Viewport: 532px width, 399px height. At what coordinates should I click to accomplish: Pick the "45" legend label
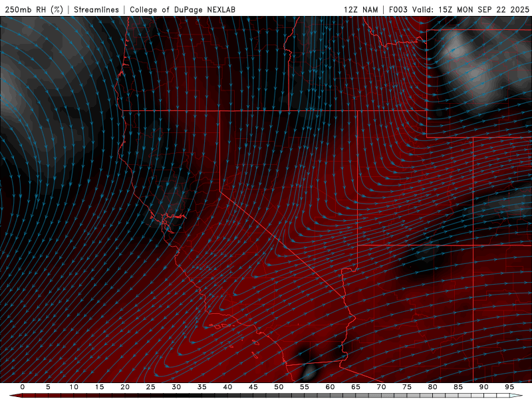(x=253, y=387)
